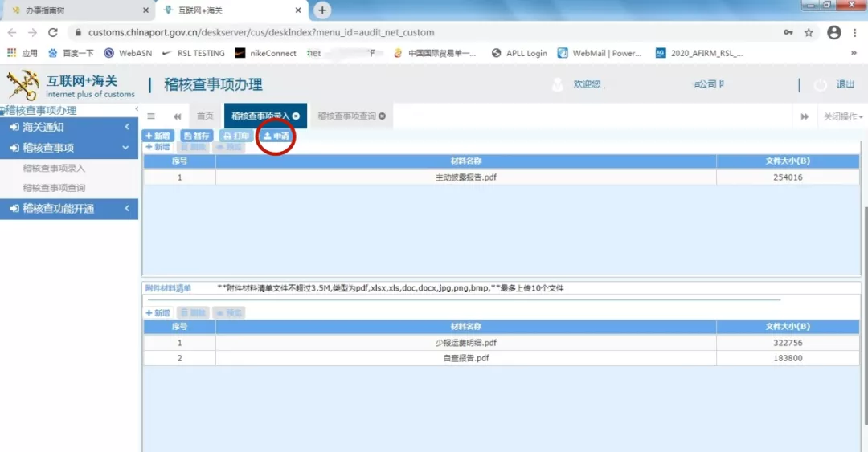Viewport: 868px width, 452px height.
Task: Close the 办事指南树 browser tab
Action: (x=145, y=10)
